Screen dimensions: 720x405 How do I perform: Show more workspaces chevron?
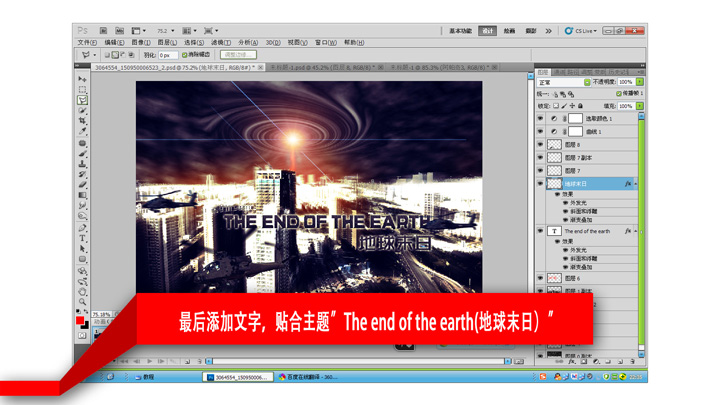[x=548, y=31]
